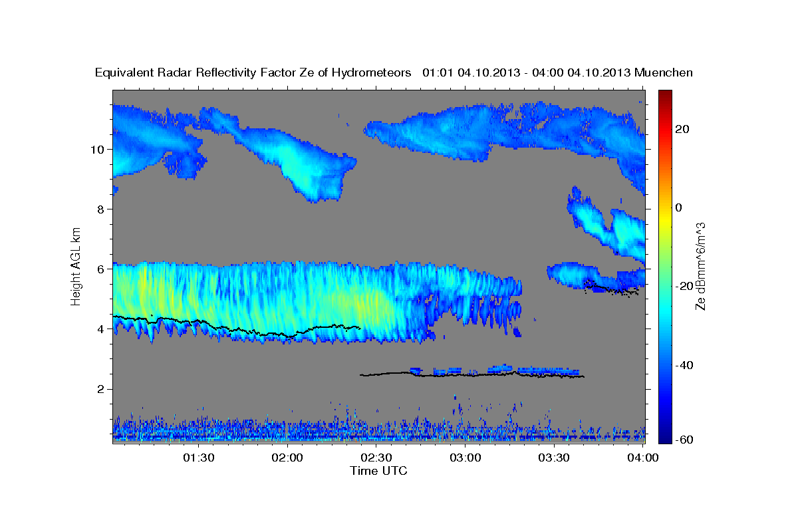Click the '-20' colorbar tick label

[x=684, y=286]
